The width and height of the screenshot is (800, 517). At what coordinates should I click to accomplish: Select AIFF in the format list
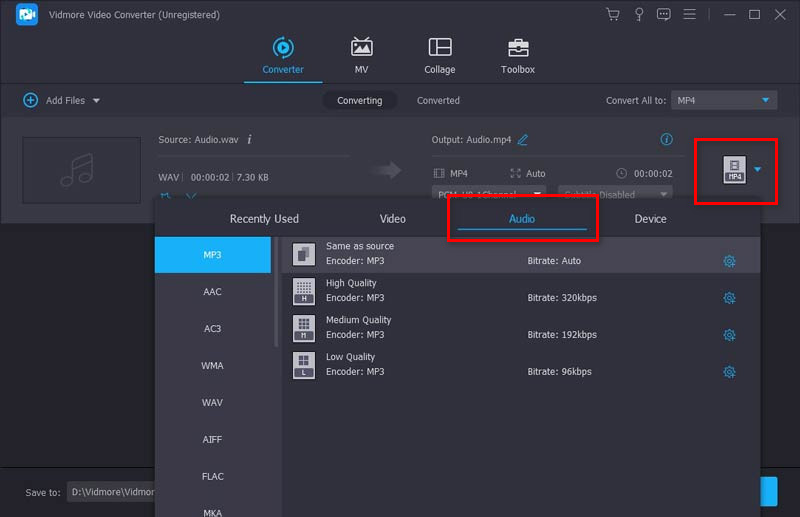tap(213, 439)
